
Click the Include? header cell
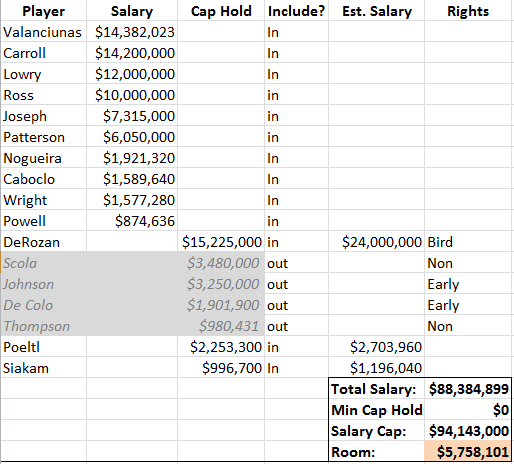coord(296,11)
